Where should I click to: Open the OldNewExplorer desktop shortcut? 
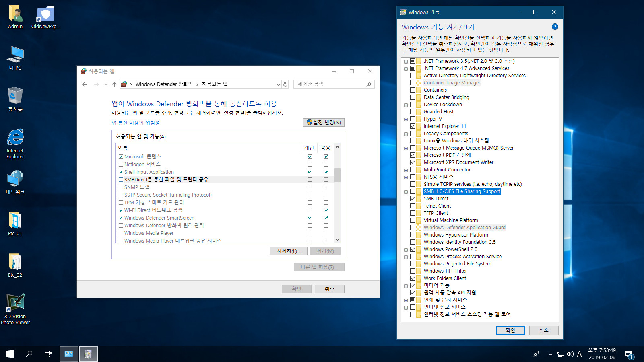[x=45, y=17]
